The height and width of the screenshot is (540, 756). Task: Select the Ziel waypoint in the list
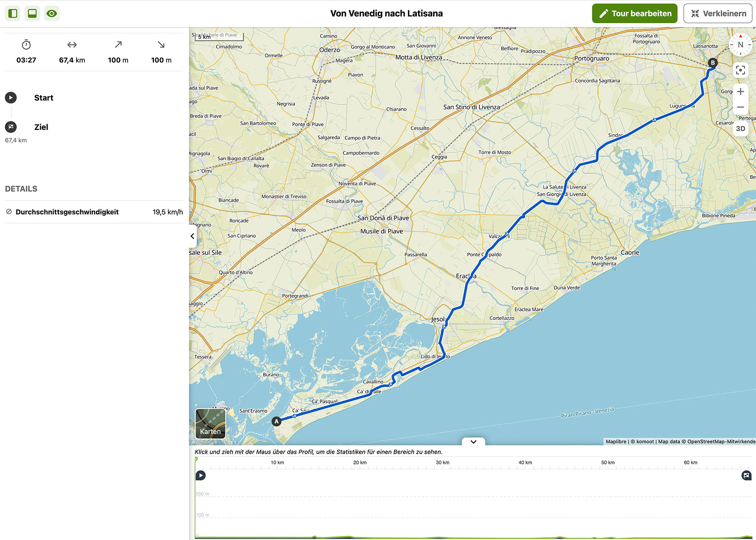coord(41,127)
